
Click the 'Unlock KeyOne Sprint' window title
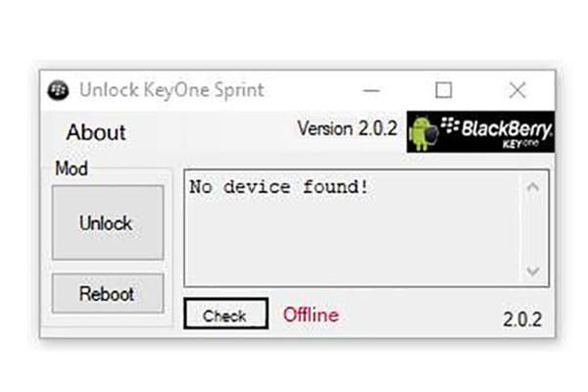171,90
